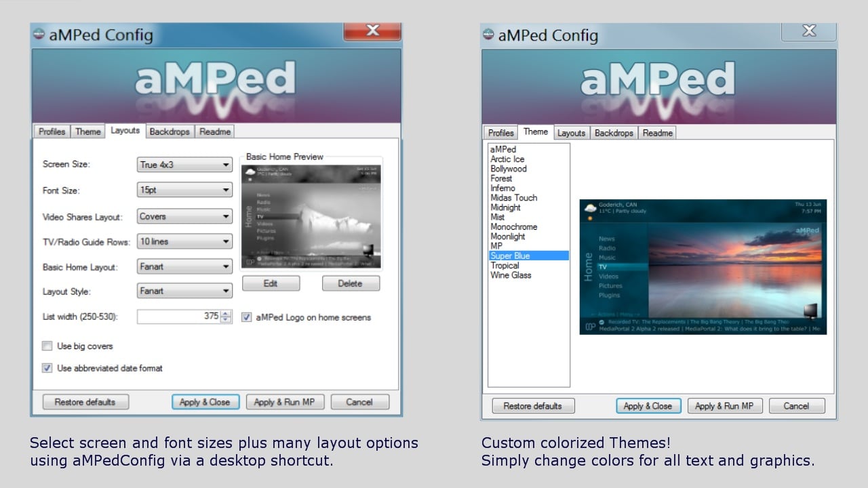Select Mist theme
Viewport: 868px width, 488px height.
point(498,217)
